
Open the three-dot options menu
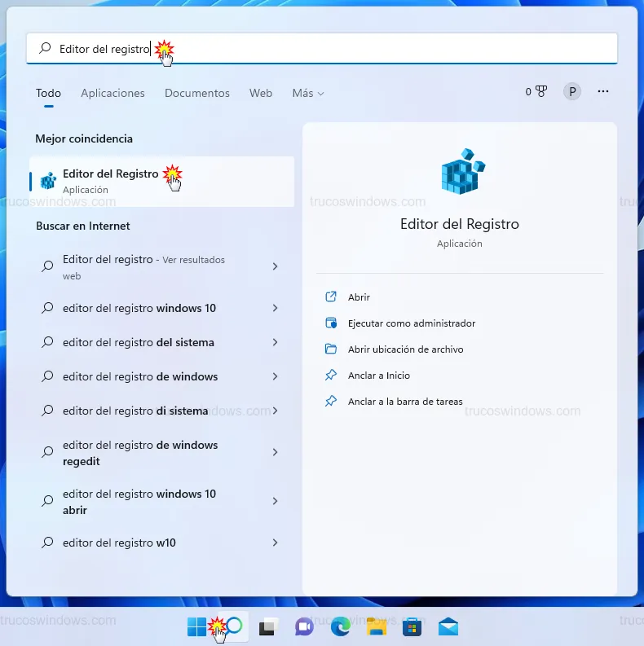[603, 92]
